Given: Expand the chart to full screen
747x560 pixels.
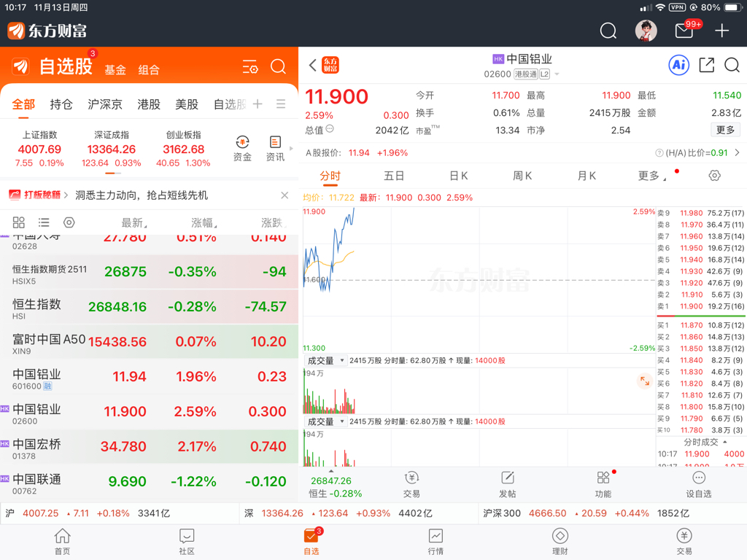Looking at the screenshot, I should (x=645, y=381).
